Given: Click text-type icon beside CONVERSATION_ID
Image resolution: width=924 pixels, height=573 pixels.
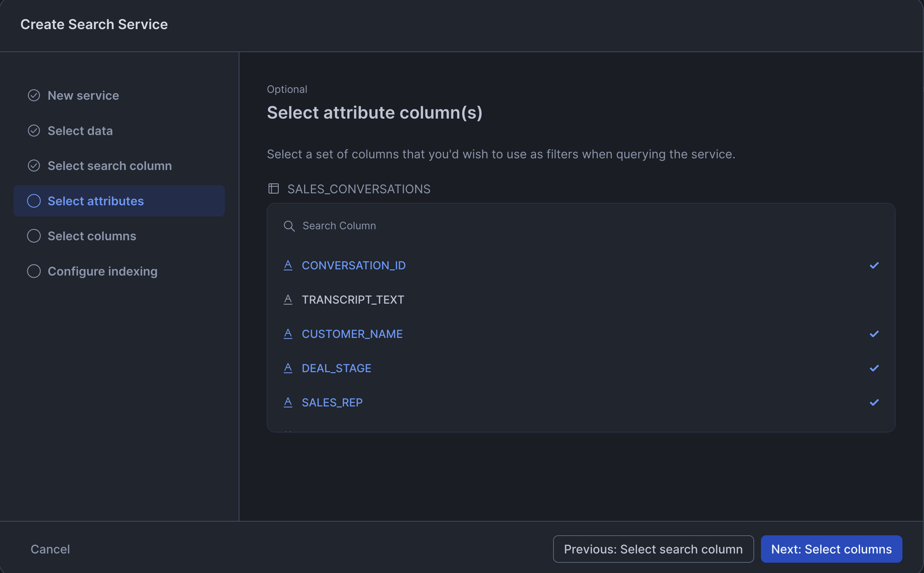Looking at the screenshot, I should point(288,265).
